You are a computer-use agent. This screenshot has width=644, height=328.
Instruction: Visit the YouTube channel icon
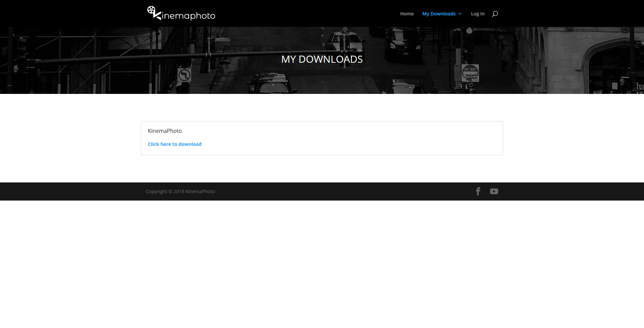click(x=494, y=191)
